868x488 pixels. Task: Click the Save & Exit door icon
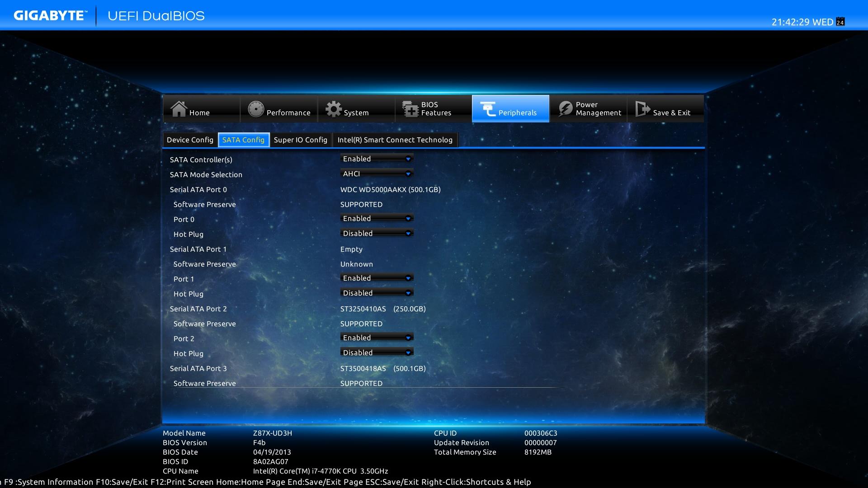click(x=642, y=109)
